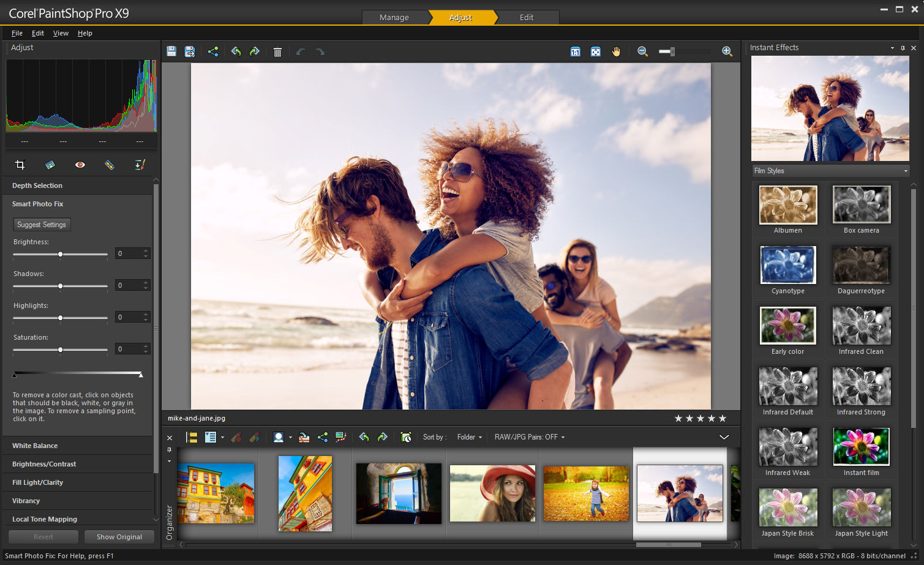Open the Sort by Folder dropdown

point(470,437)
